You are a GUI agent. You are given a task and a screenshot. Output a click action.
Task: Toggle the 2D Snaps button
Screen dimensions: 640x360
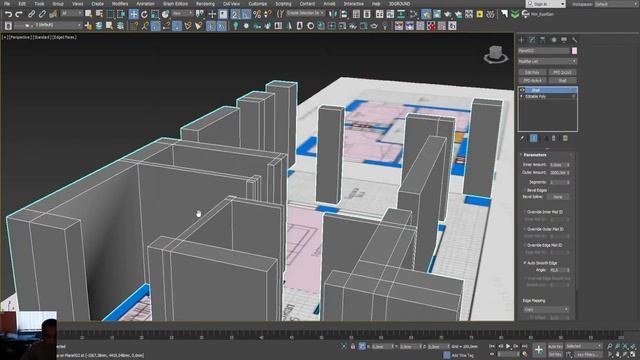pyautogui.click(x=235, y=14)
